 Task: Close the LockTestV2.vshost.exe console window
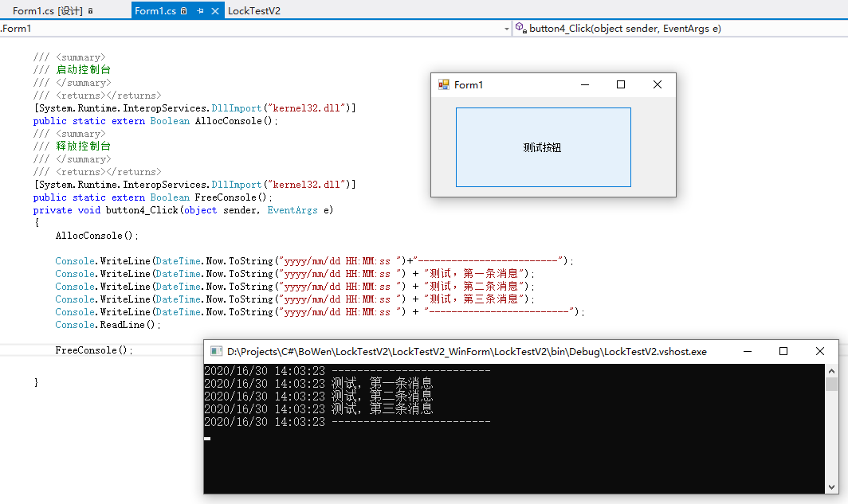(820, 352)
